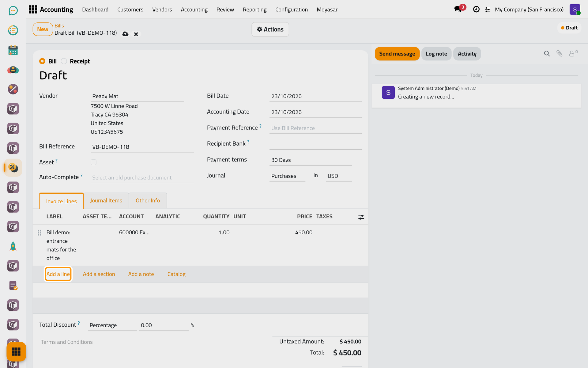Click the paperclip attachments icon
The width and height of the screenshot is (588, 368).
point(559,54)
